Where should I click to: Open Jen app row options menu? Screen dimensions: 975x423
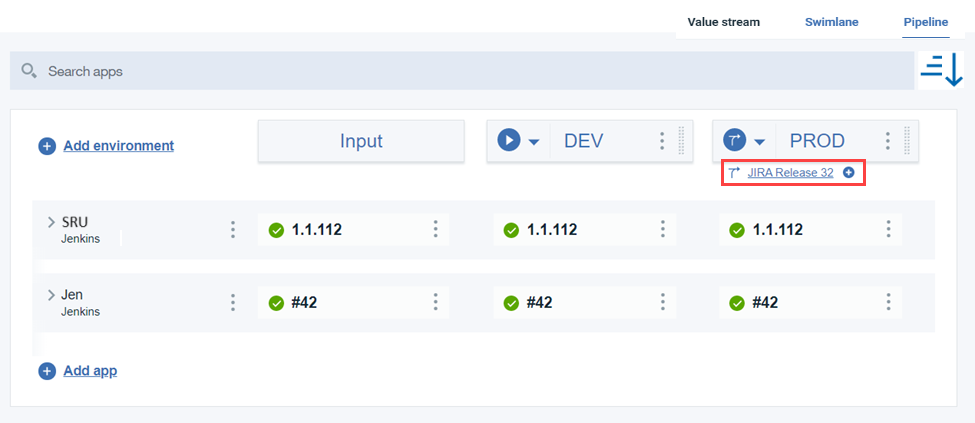click(233, 303)
